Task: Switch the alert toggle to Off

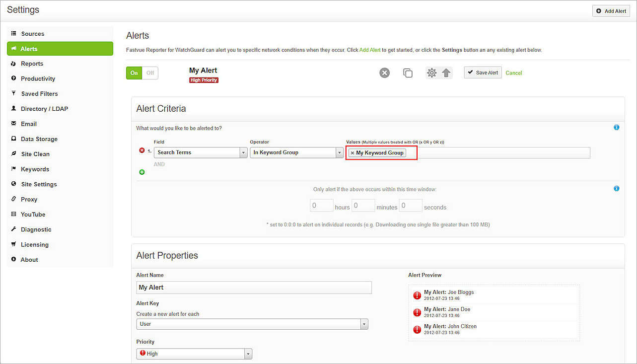Action: pyautogui.click(x=150, y=73)
